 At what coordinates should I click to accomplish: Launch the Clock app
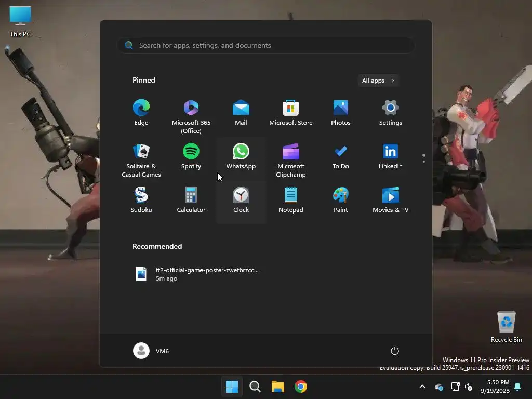click(241, 200)
